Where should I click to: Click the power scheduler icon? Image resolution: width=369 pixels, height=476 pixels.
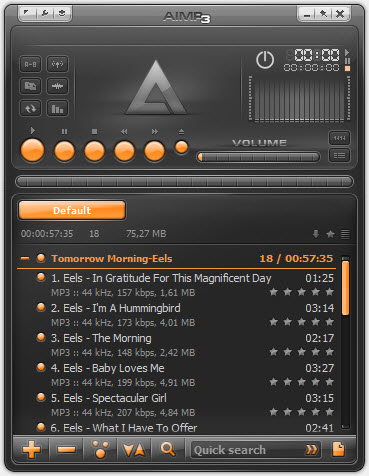[265, 60]
